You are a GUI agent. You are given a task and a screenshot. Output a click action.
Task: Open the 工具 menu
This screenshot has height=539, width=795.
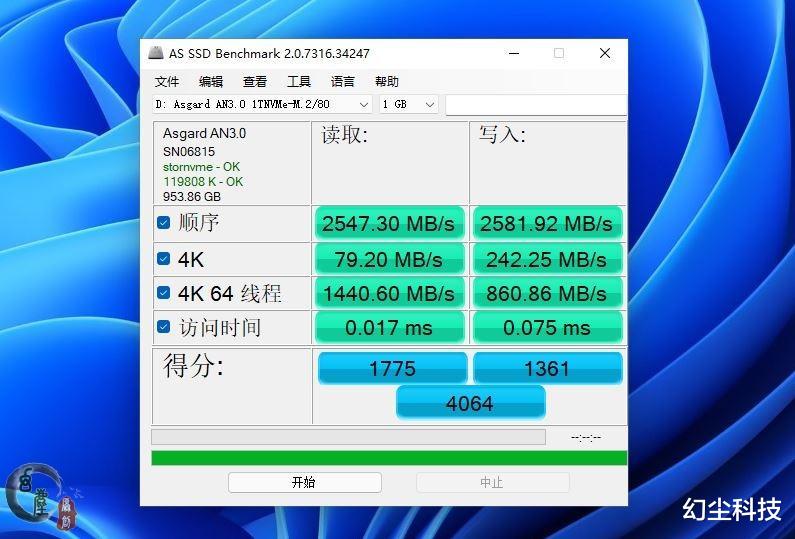click(x=299, y=82)
